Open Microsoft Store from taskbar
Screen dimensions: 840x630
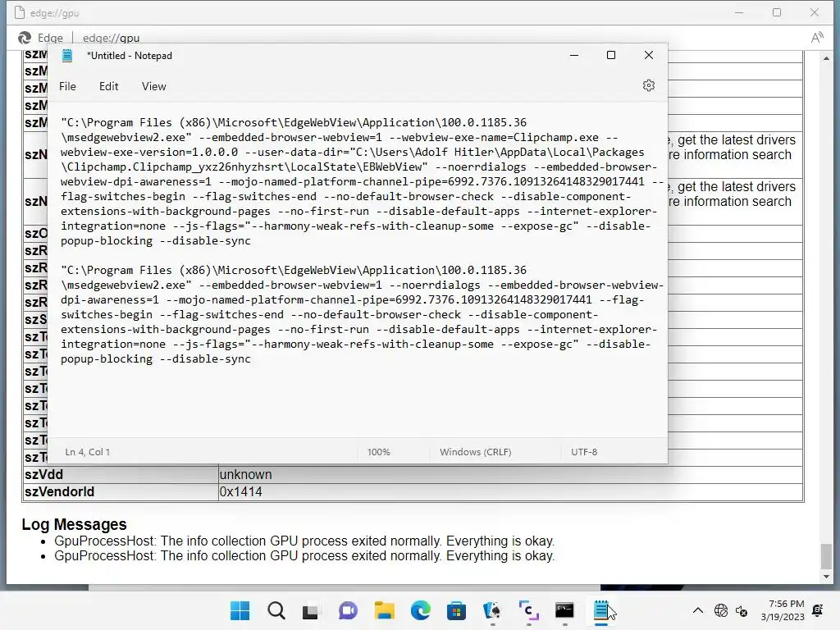[456, 610]
